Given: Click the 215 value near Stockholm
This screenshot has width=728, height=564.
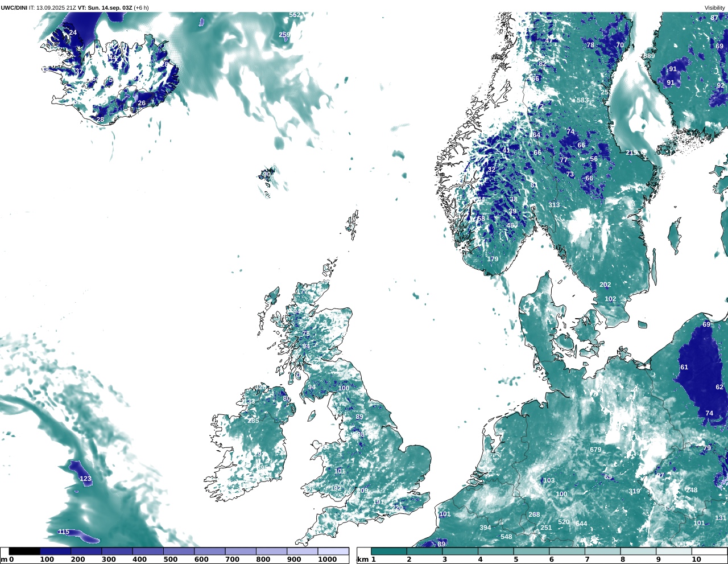Looking at the screenshot, I should coord(631,153).
